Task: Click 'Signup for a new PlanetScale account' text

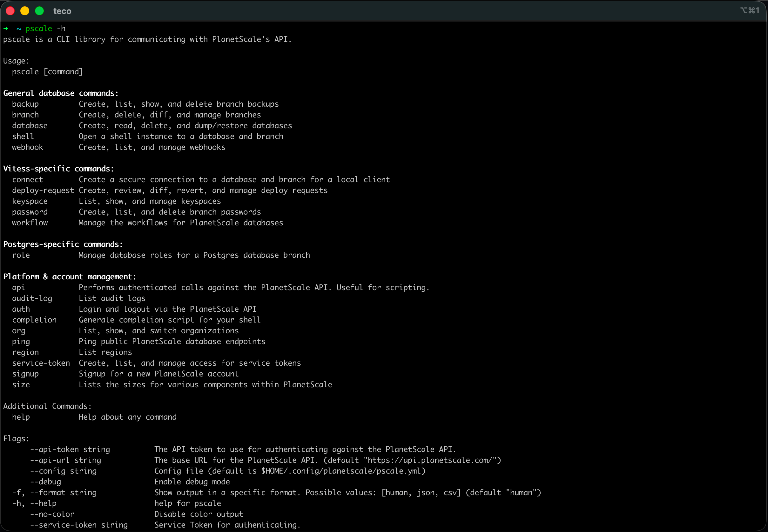Action: (x=159, y=374)
